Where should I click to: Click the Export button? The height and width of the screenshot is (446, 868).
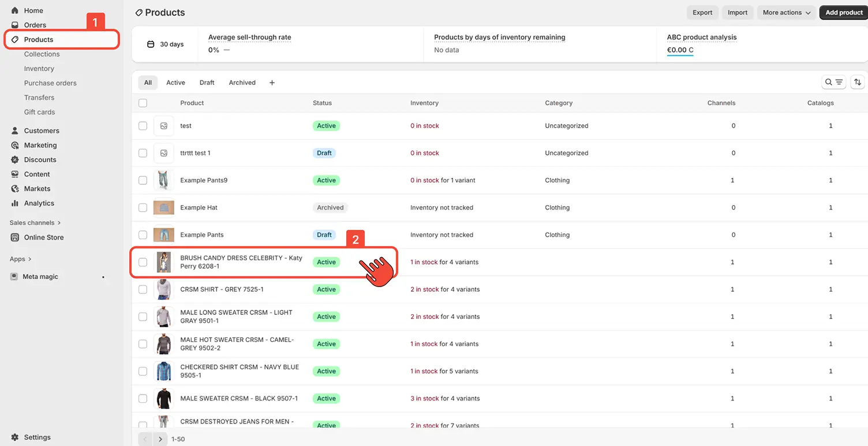(x=702, y=13)
